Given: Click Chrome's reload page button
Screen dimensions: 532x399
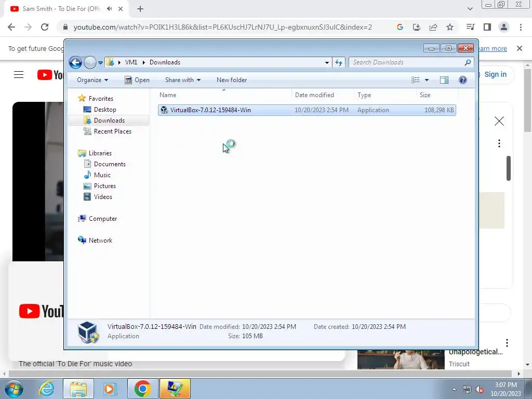Looking at the screenshot, I should coord(45,27).
